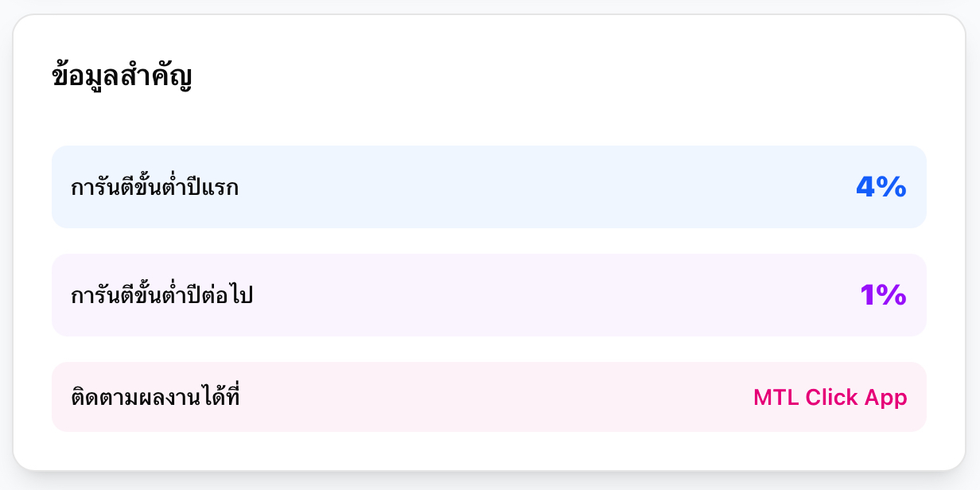
Task: Click the digit 4 in the blue value
Action: [x=865, y=187]
